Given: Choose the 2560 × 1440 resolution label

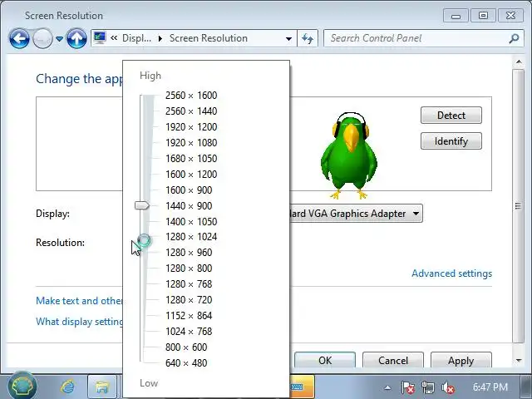Looking at the screenshot, I should [x=191, y=111].
